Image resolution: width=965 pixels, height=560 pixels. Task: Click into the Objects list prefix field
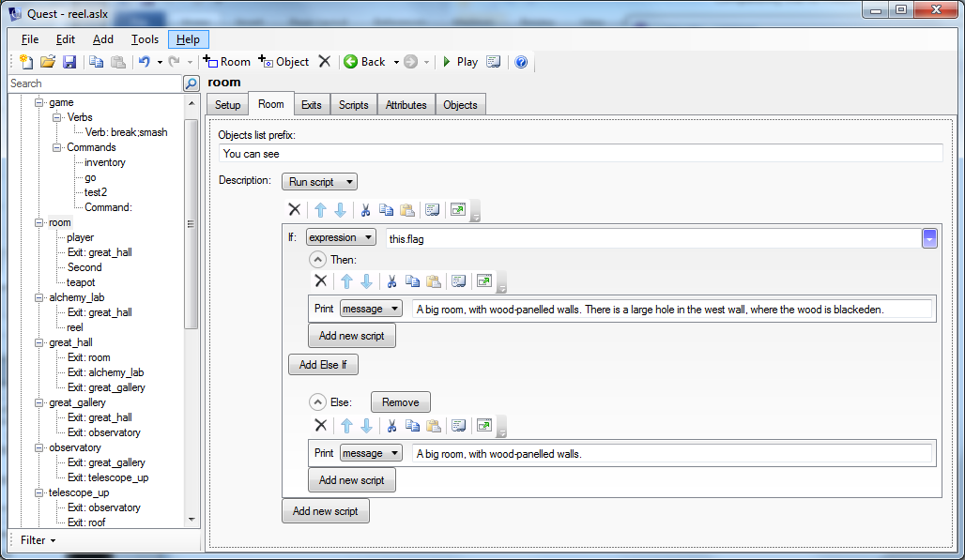(x=580, y=154)
